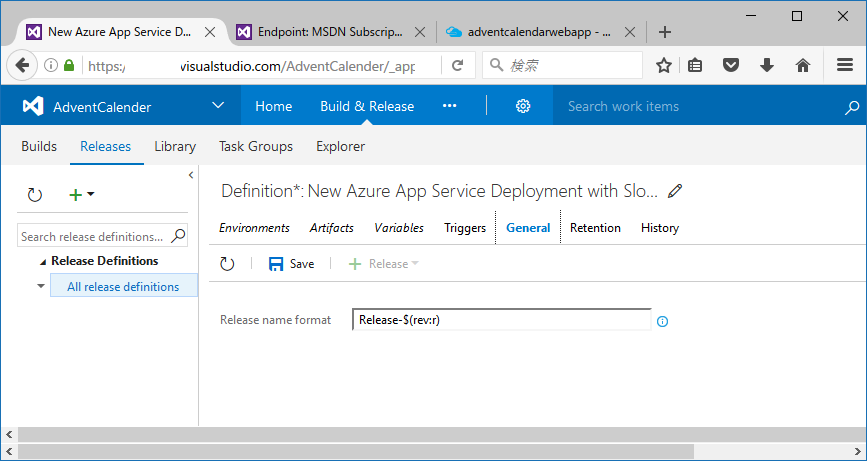867x461 pixels.
Task: Select All release definitions item
Action: pyautogui.click(x=123, y=287)
